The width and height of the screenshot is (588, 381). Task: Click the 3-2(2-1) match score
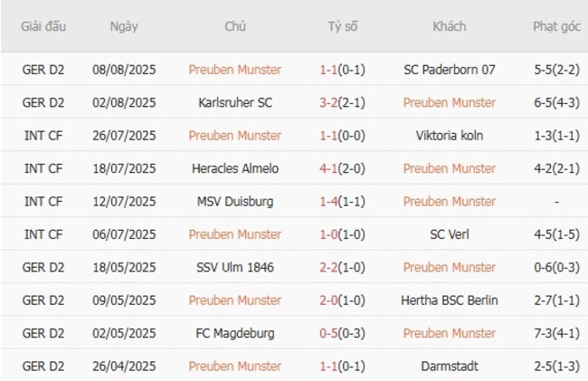[343, 102]
